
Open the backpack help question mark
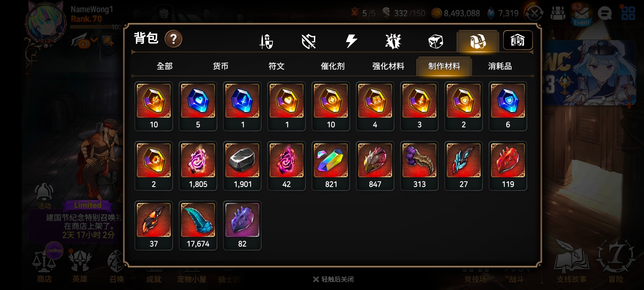pos(173,39)
